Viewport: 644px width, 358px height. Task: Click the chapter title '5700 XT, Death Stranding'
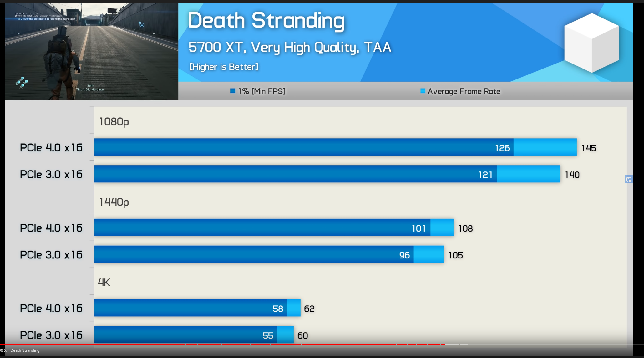point(20,350)
